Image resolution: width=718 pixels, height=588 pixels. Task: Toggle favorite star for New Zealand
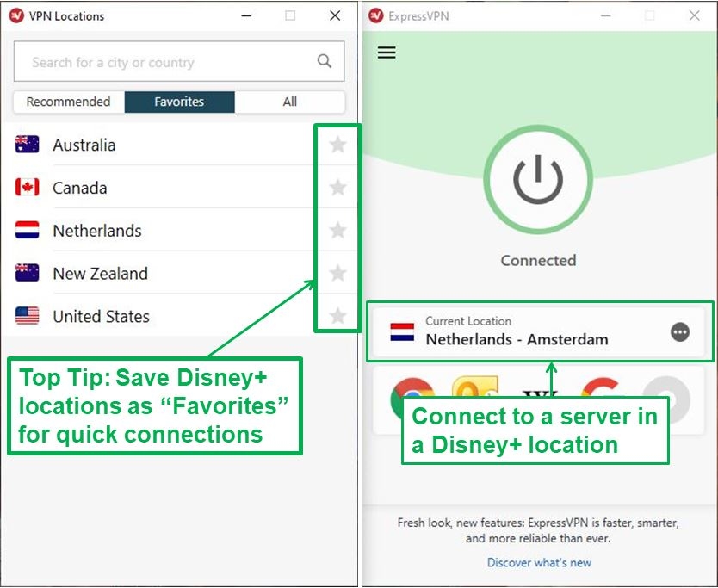338,273
